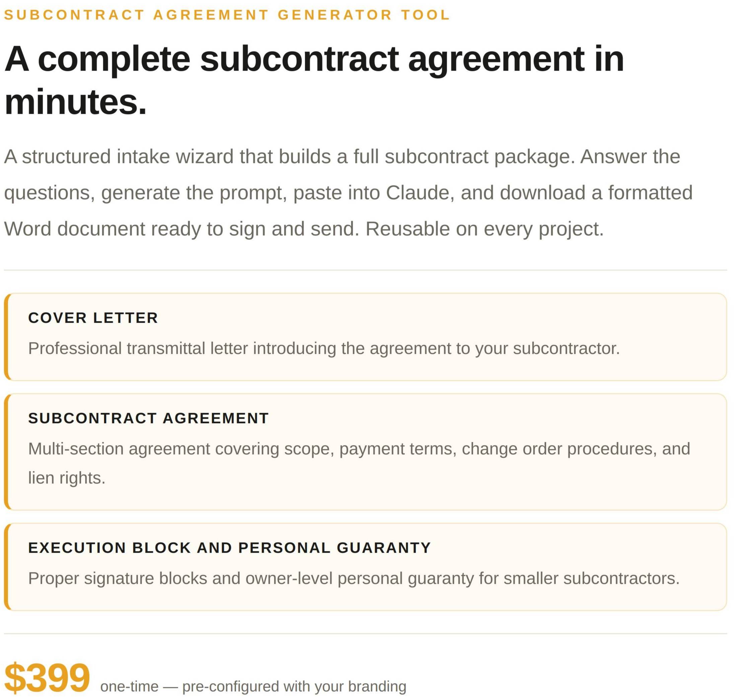
Task: Click the orange accent bar on Subcontract Agreement card
Action: coord(6,452)
